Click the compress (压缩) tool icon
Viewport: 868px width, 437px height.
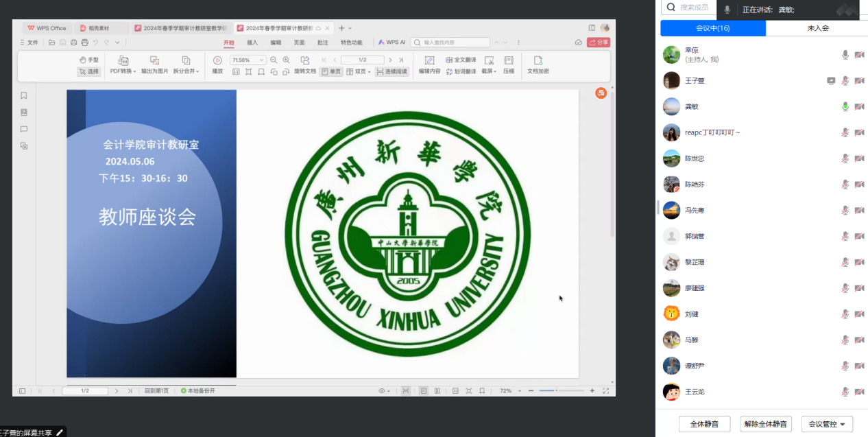point(509,60)
